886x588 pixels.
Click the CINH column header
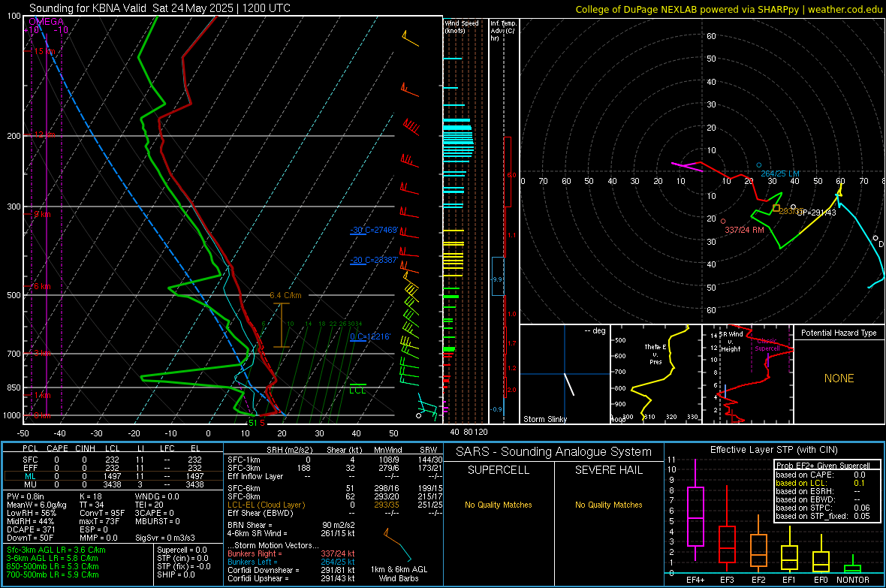[x=86, y=448]
